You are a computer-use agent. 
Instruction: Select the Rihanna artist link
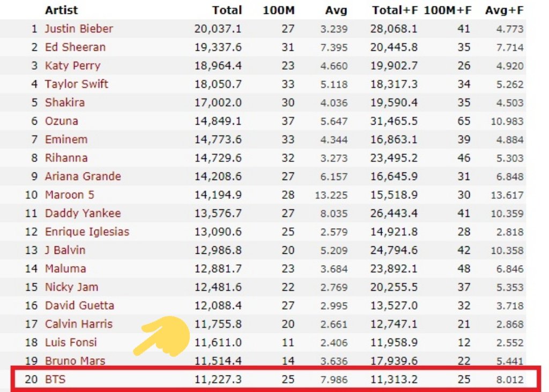point(66,158)
